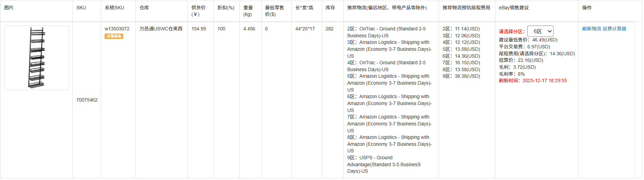Viewport: 644px width, 180px height.
Task: Click SKU number 70075462
Action: click(x=87, y=100)
